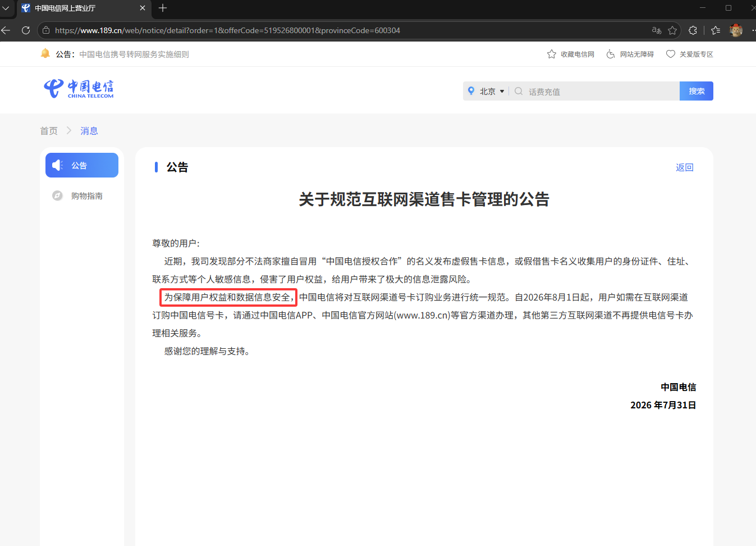This screenshot has width=756, height=546.
Task: Open the favorites list icon
Action: (716, 30)
